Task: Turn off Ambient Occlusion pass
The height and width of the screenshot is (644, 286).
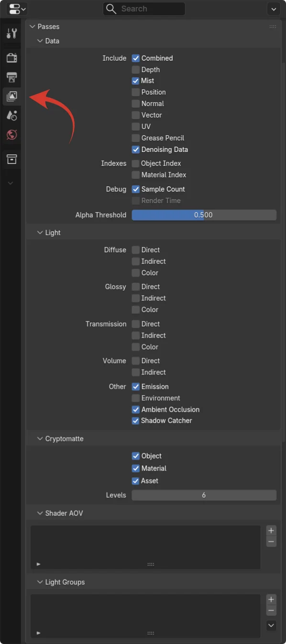Action: coord(136,409)
